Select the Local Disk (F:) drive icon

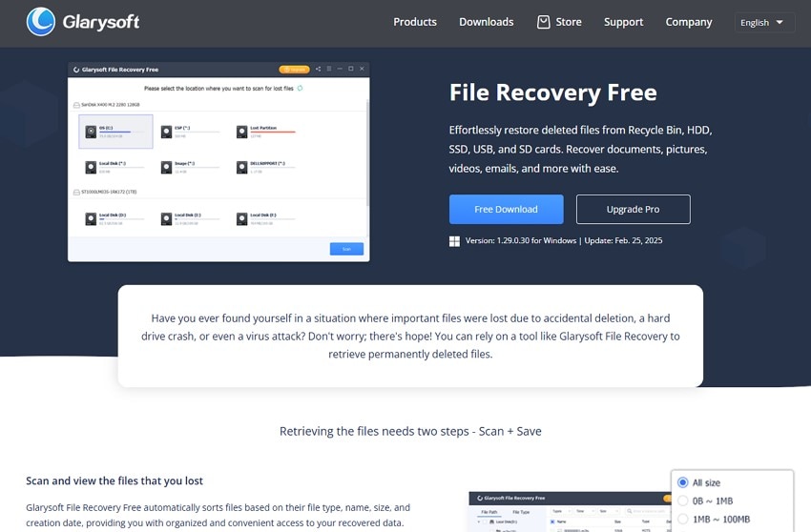pyautogui.click(x=241, y=218)
